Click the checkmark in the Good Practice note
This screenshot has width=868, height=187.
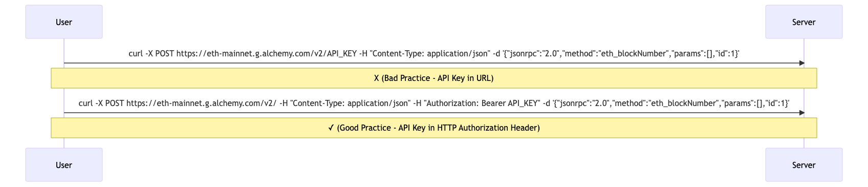pyautogui.click(x=331, y=128)
